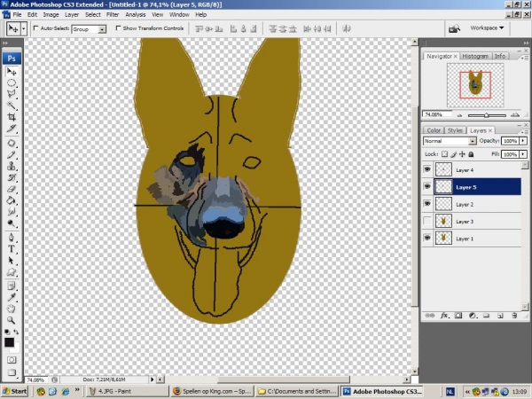
Task: Hide Layer 4 with its eye icon
Action: [427, 169]
